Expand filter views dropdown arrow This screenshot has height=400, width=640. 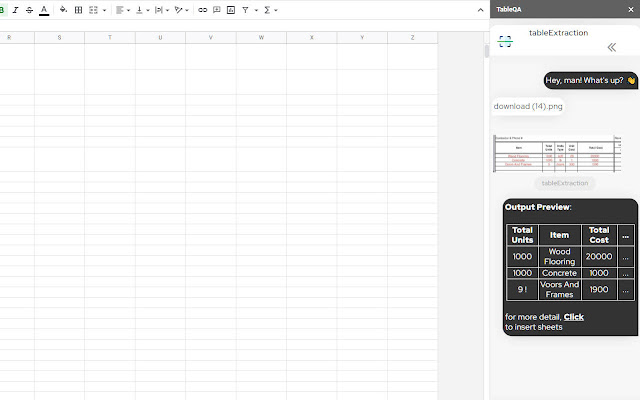(x=256, y=10)
